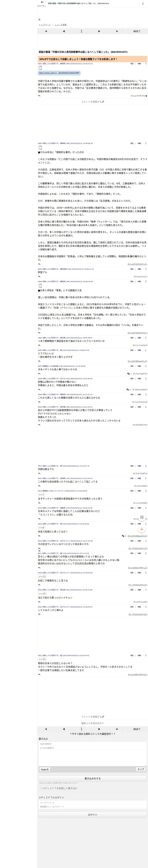Go back with the top-left arrow

pyautogui.click(x=42, y=2)
